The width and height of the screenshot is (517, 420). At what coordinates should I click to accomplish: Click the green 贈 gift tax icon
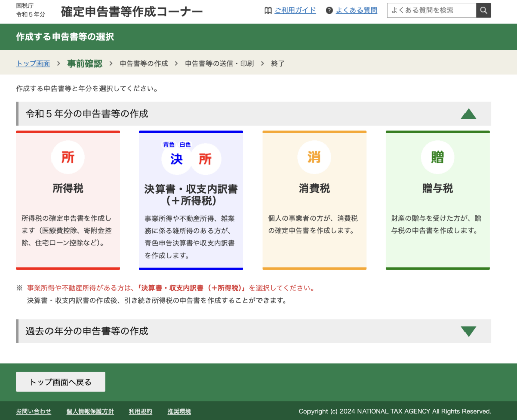pyautogui.click(x=437, y=157)
